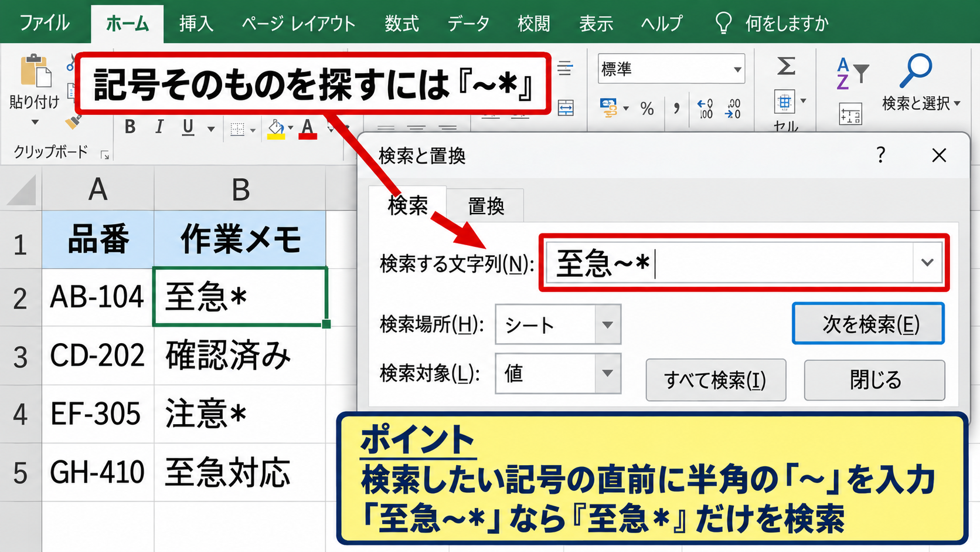
Task: Select row 3 header
Action: (21, 356)
